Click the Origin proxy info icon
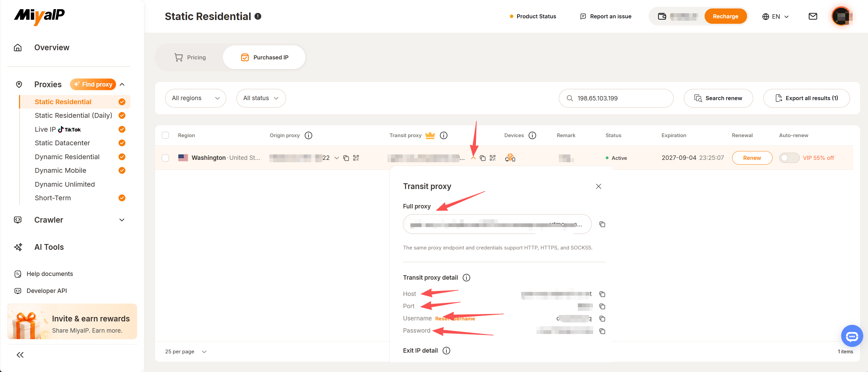Screen dimensions: 868x372 [x=308, y=135]
